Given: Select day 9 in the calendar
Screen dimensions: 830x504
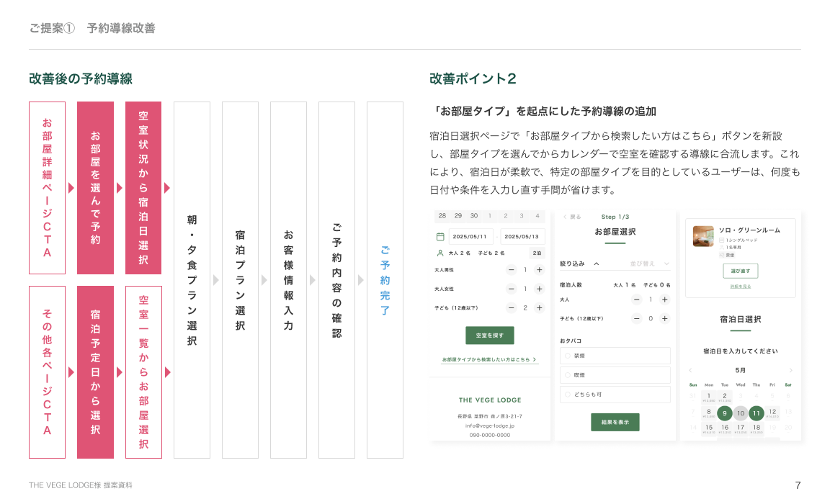Looking at the screenshot, I should click(x=724, y=413).
